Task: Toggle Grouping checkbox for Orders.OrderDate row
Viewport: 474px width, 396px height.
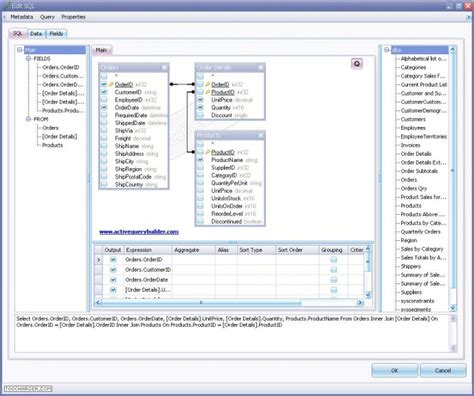Action: [x=333, y=280]
